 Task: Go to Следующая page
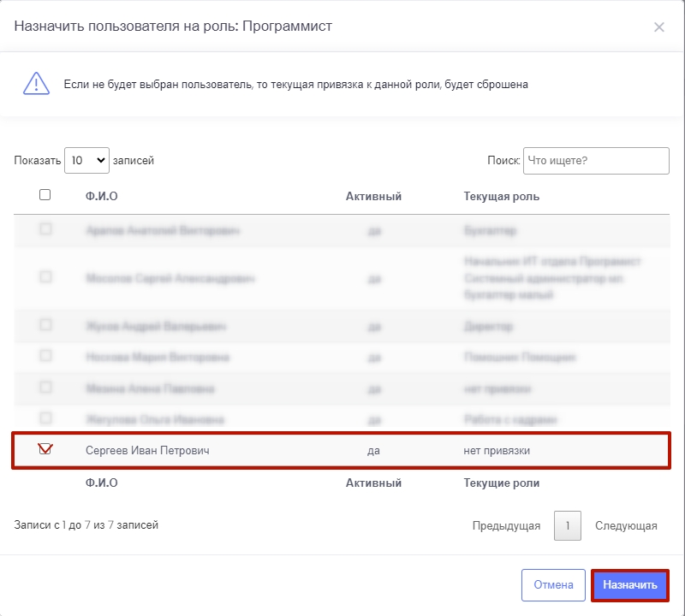click(626, 526)
